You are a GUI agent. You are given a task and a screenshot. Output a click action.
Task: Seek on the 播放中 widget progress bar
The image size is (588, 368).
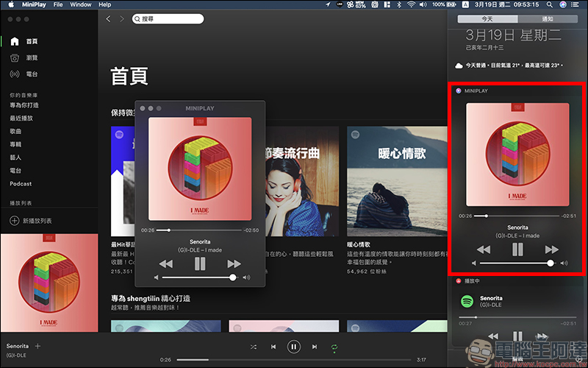(x=517, y=317)
